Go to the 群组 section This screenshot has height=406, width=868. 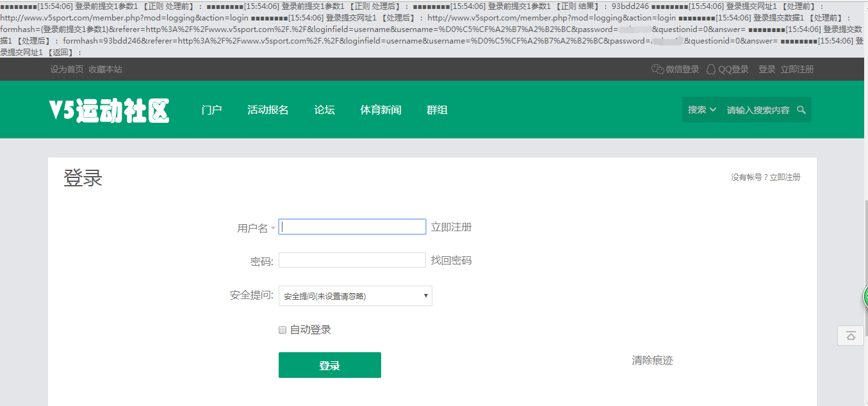[x=437, y=110]
